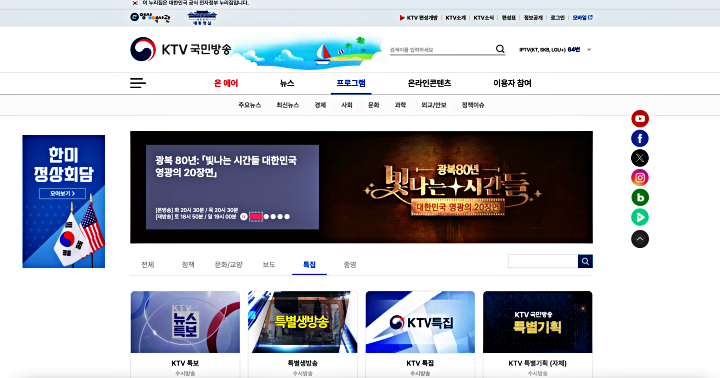Screen dimensions: 720x378
Task: Open the KTV 편성개방 top link
Action: coord(419,18)
